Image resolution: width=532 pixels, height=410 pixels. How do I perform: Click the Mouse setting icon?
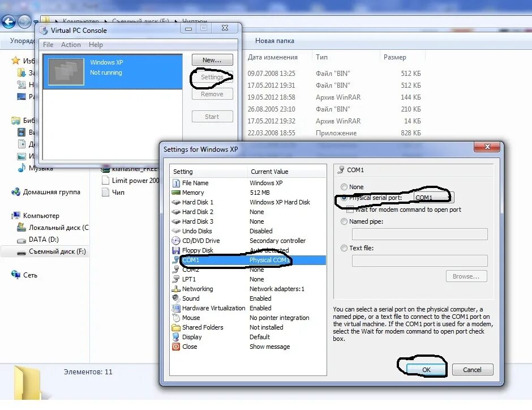coord(176,318)
